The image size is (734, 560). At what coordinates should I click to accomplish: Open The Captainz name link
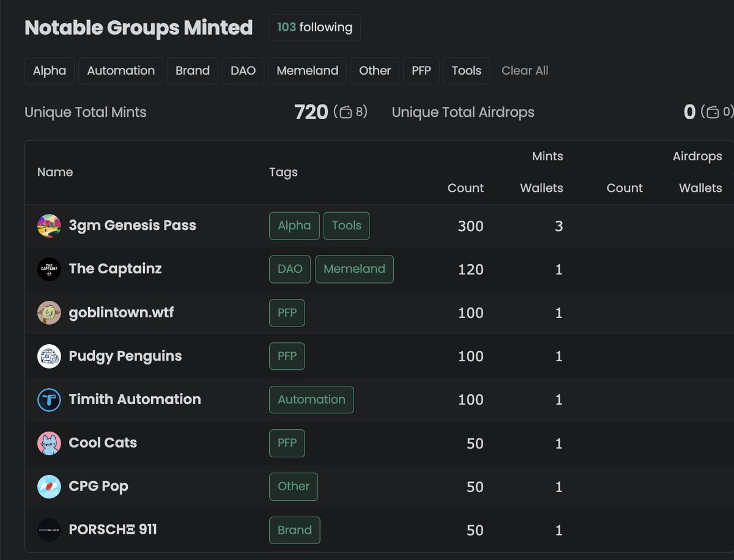coord(115,268)
